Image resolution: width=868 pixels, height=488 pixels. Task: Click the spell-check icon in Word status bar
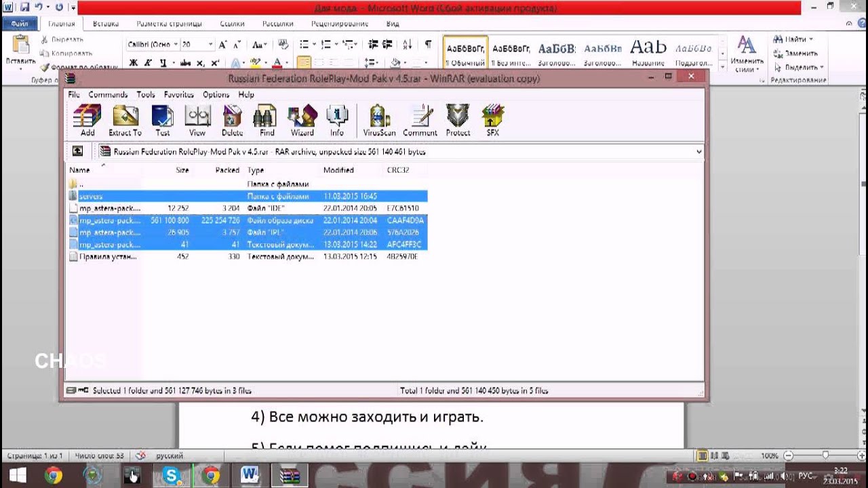tap(141, 456)
